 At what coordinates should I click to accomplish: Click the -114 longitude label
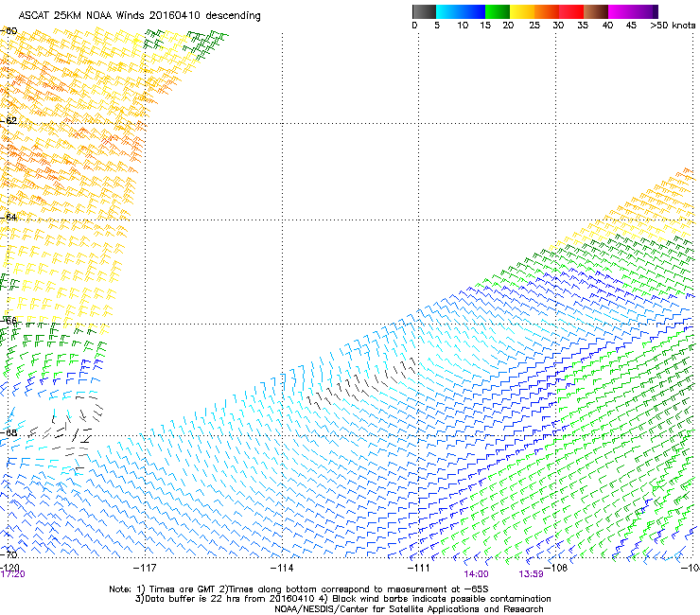pos(282,568)
